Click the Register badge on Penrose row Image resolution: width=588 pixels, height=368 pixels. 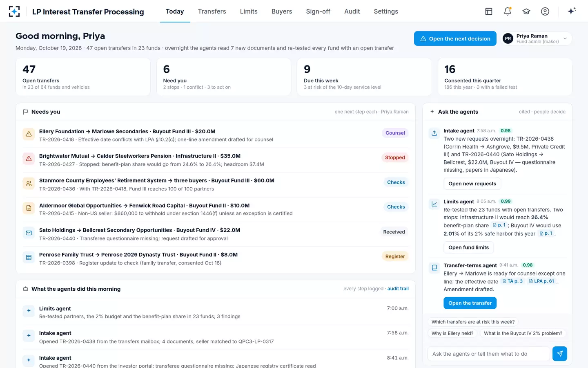click(x=395, y=256)
